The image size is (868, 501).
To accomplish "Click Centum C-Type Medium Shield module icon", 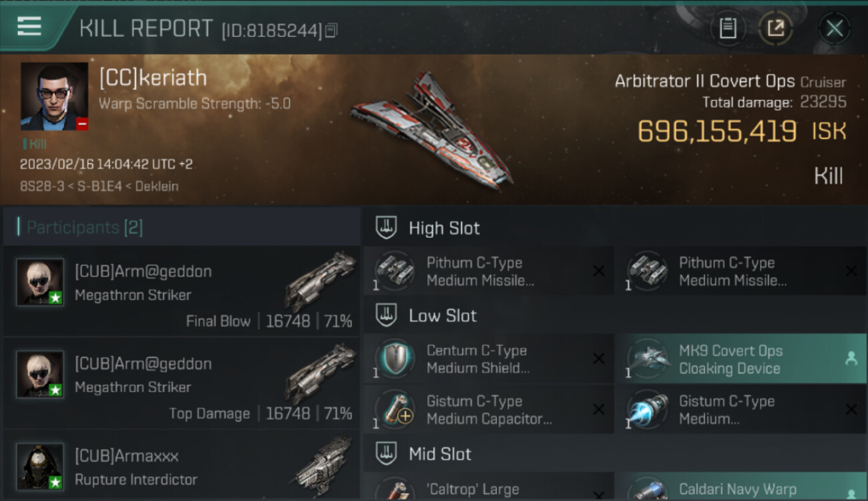I will [x=395, y=359].
